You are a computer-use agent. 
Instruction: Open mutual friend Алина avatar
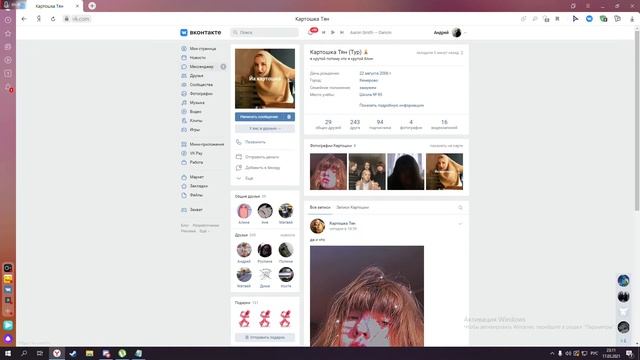pyautogui.click(x=244, y=211)
